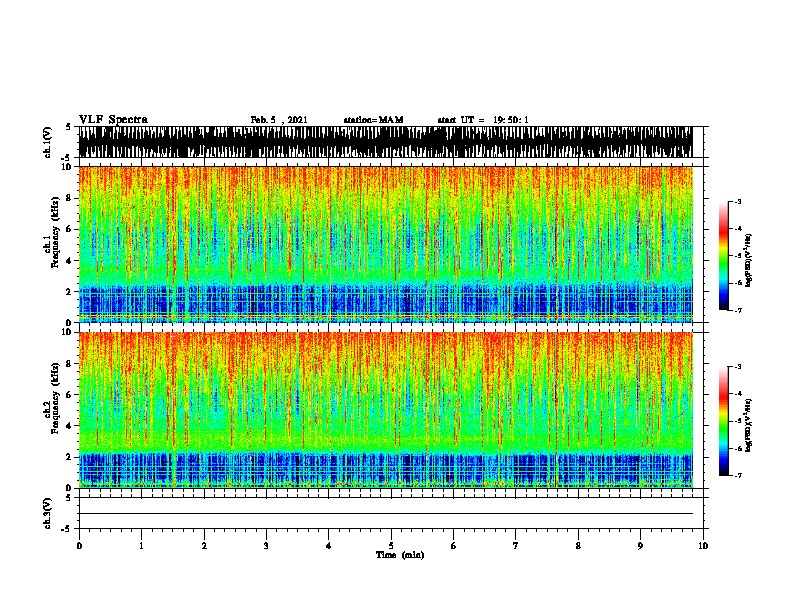Click time axis tick label '0'

tap(79, 546)
